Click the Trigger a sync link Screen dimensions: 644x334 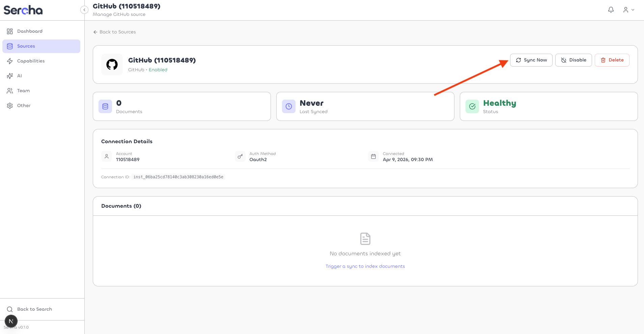point(365,266)
